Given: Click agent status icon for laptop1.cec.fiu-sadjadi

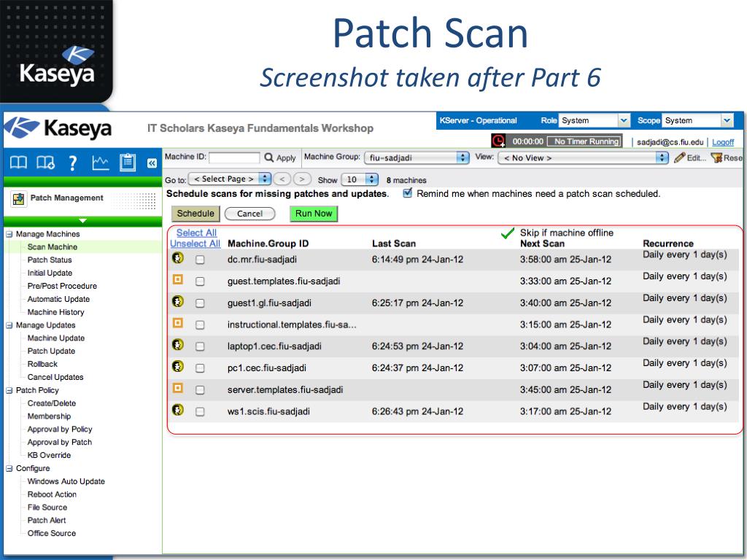Looking at the screenshot, I should coord(178,345).
